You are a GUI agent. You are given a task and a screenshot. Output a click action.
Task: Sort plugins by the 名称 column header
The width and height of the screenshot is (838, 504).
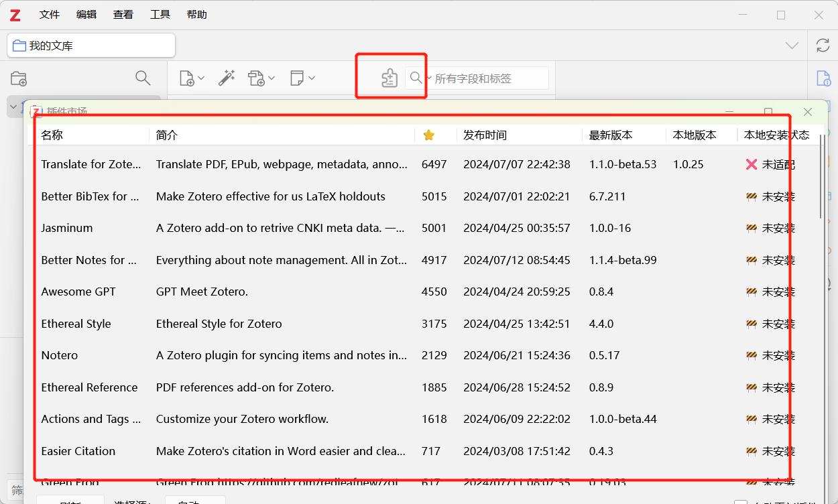[52, 135]
